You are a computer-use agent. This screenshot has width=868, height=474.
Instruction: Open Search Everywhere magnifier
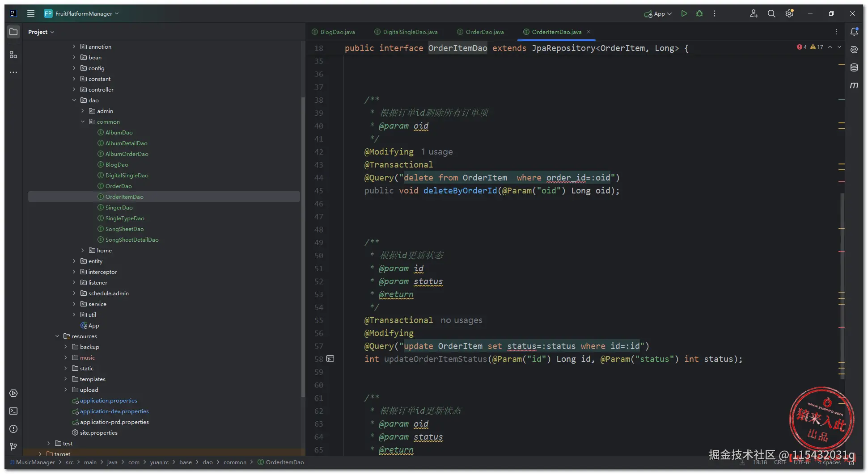click(x=771, y=13)
